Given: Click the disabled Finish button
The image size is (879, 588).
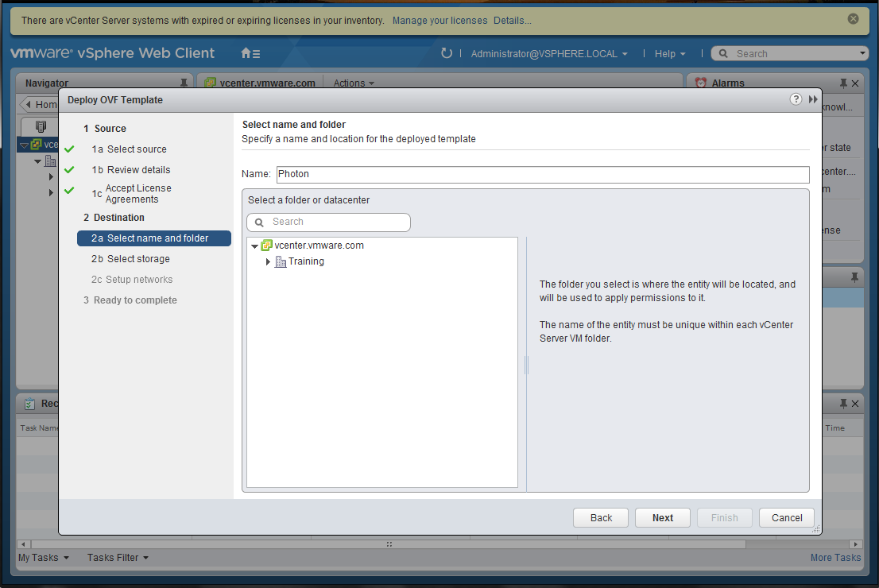Looking at the screenshot, I should (x=724, y=518).
